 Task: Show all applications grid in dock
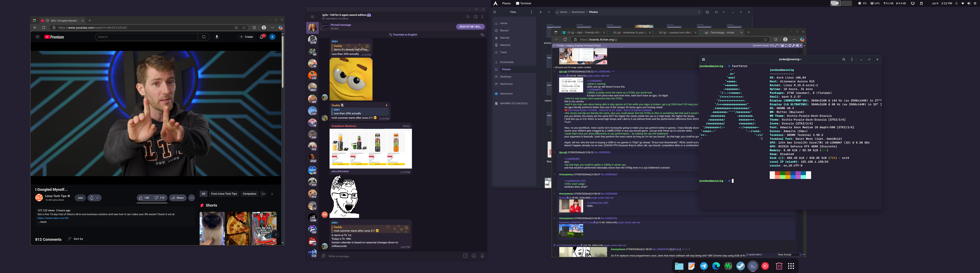[x=791, y=266]
